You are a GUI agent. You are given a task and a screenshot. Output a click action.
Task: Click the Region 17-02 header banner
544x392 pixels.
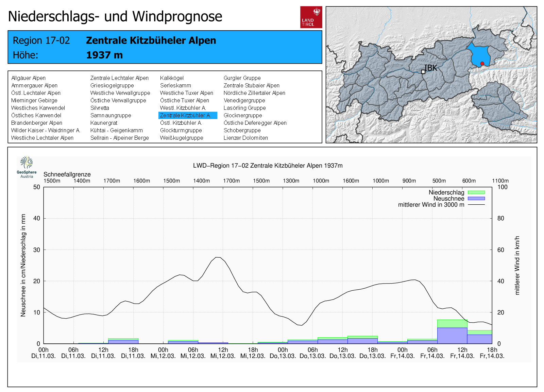[x=165, y=47]
